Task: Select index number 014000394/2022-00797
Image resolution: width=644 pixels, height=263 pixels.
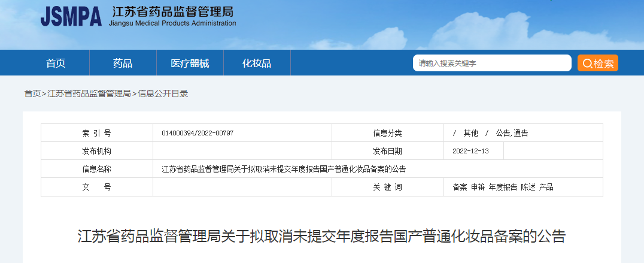Action: click(198, 133)
